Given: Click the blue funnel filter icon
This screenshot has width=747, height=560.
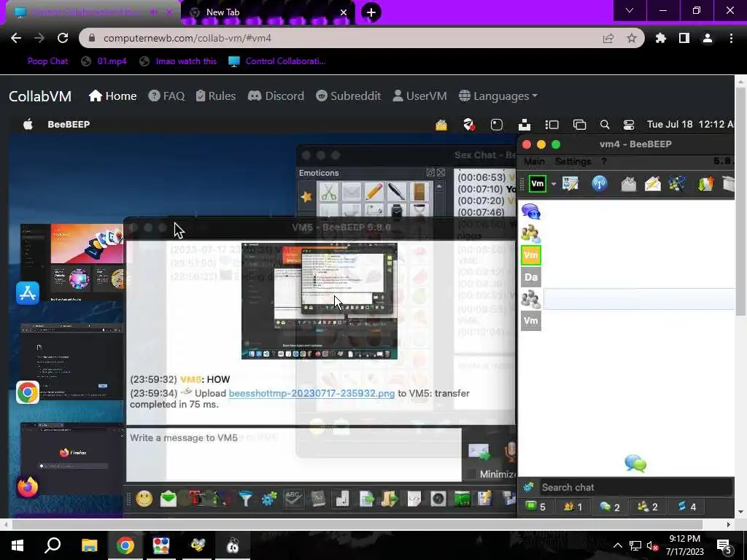Looking at the screenshot, I should coord(245,499).
